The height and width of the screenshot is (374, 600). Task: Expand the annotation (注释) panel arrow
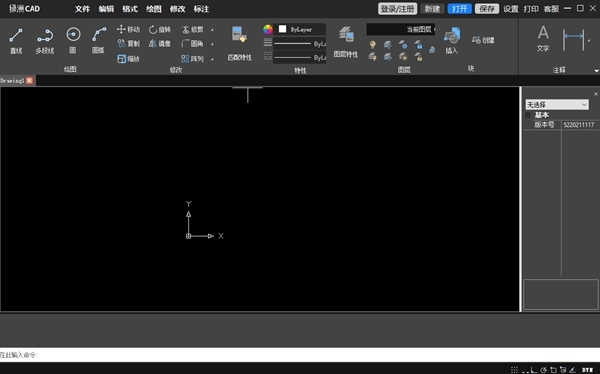coord(596,71)
